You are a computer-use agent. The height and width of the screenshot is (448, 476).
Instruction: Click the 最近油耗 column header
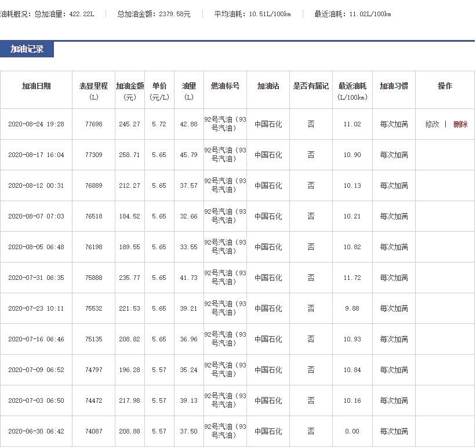point(352,86)
